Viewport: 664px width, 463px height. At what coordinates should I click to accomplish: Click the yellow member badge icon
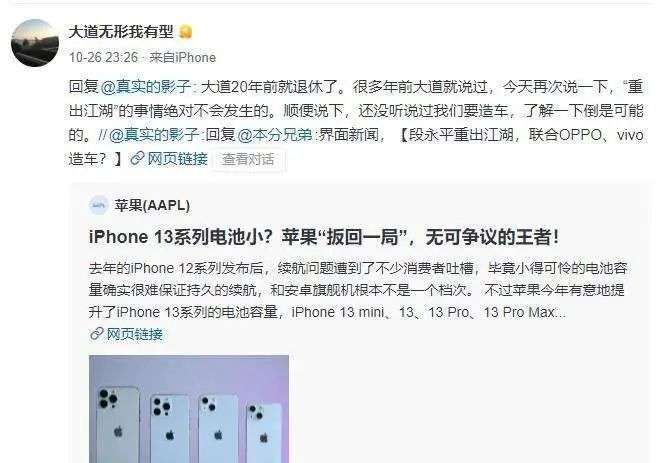(x=185, y=32)
